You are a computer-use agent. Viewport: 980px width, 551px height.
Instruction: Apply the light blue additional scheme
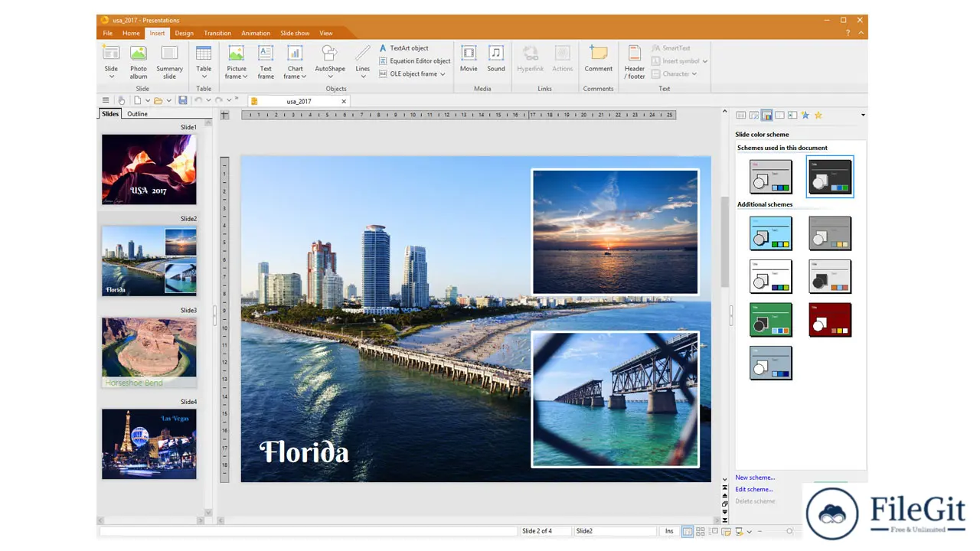[771, 233]
